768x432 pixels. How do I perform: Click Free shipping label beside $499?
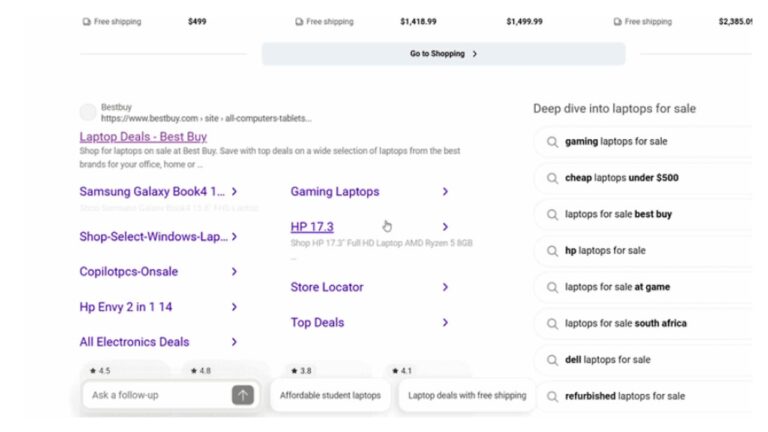tap(112, 22)
